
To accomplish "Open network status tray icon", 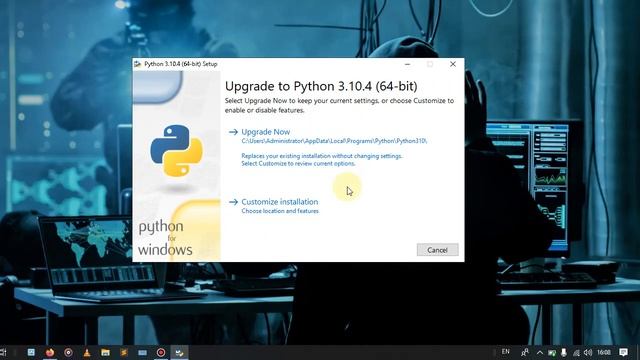I will pyautogui.click(x=576, y=353).
